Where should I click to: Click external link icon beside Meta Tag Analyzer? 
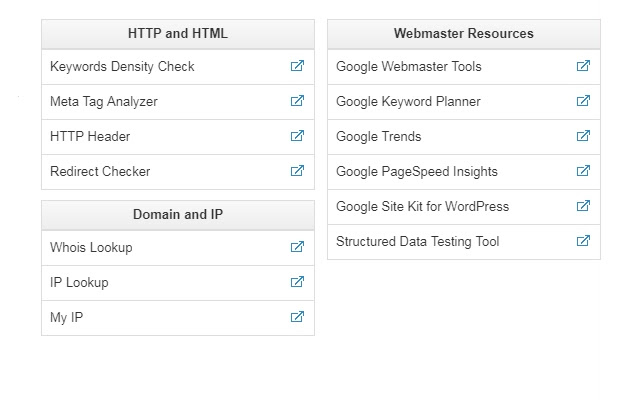pos(297,101)
